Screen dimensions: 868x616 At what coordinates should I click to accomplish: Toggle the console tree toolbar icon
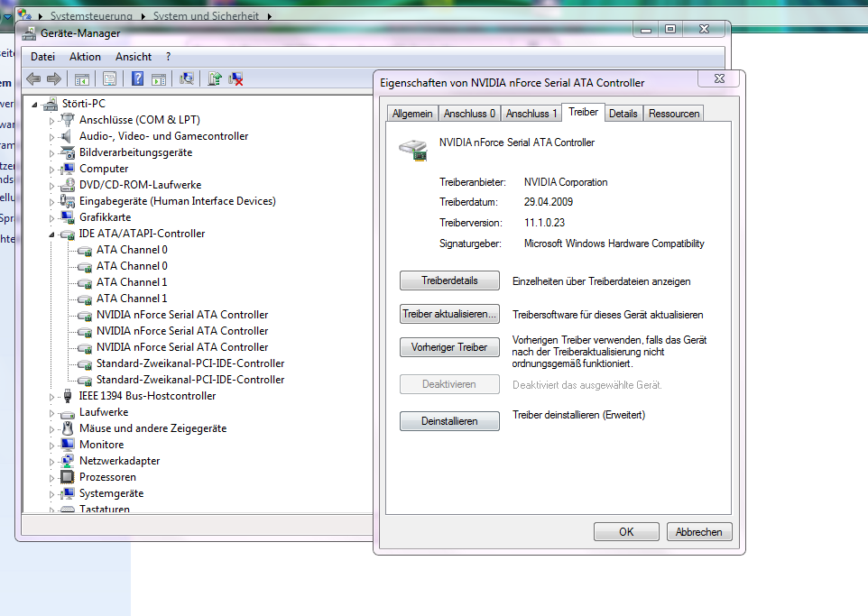[82, 79]
